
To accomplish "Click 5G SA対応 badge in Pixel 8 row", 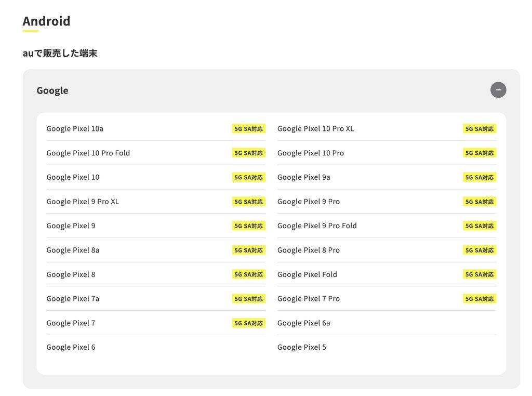I will [249, 274].
